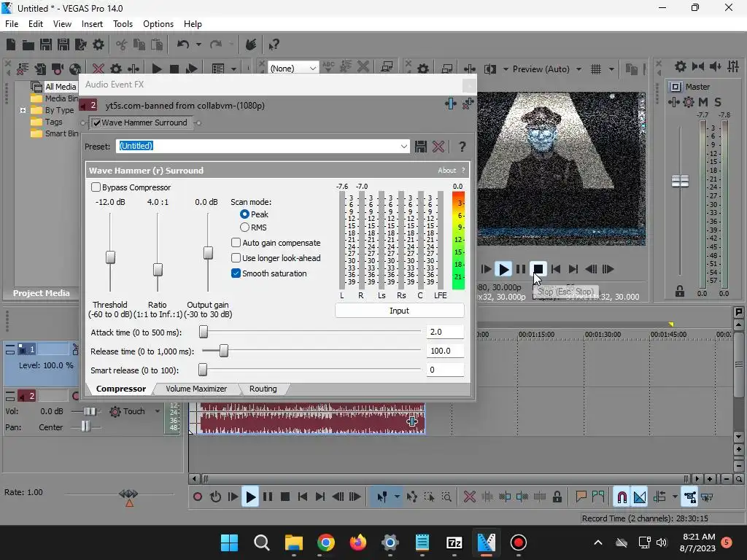Switch to Volume Maximizer tab
This screenshot has width=747, height=560.
pyautogui.click(x=196, y=389)
